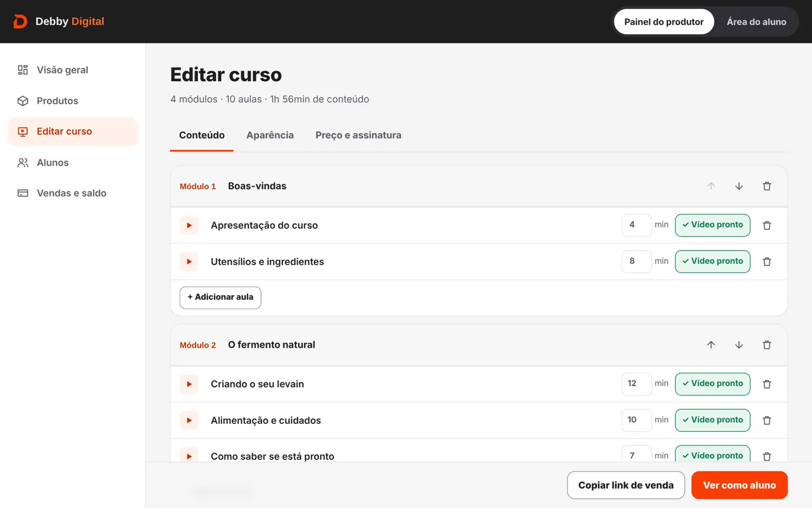Switch to Área do aluno view
This screenshot has height=508, width=812.
tap(756, 22)
